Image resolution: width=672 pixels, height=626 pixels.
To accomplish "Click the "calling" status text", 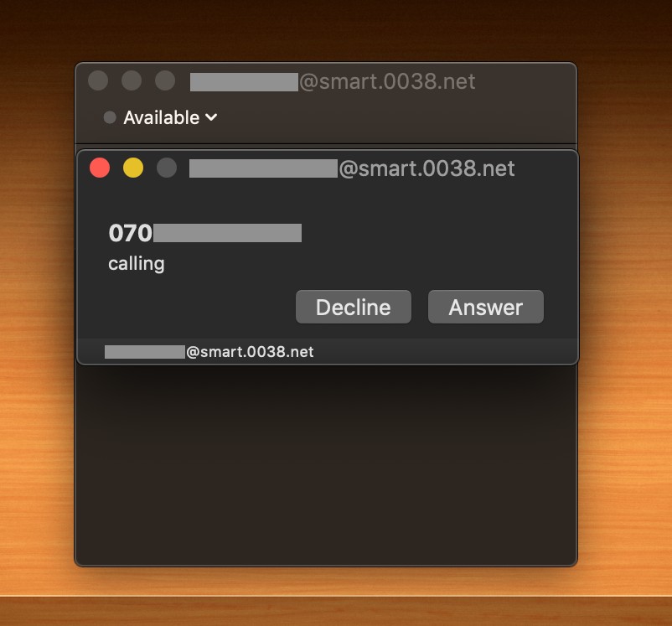I will (137, 264).
